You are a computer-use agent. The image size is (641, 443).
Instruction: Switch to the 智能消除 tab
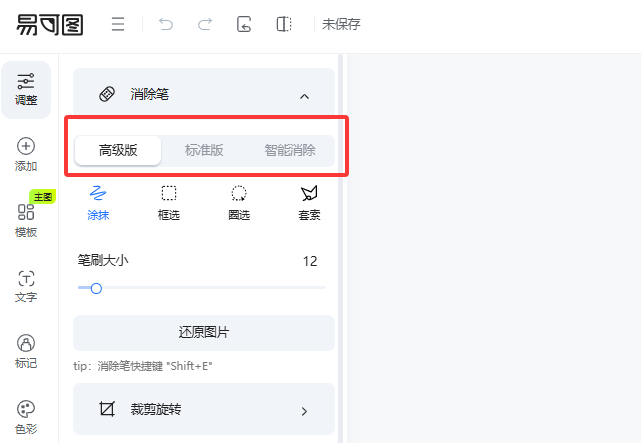pyautogui.click(x=290, y=151)
